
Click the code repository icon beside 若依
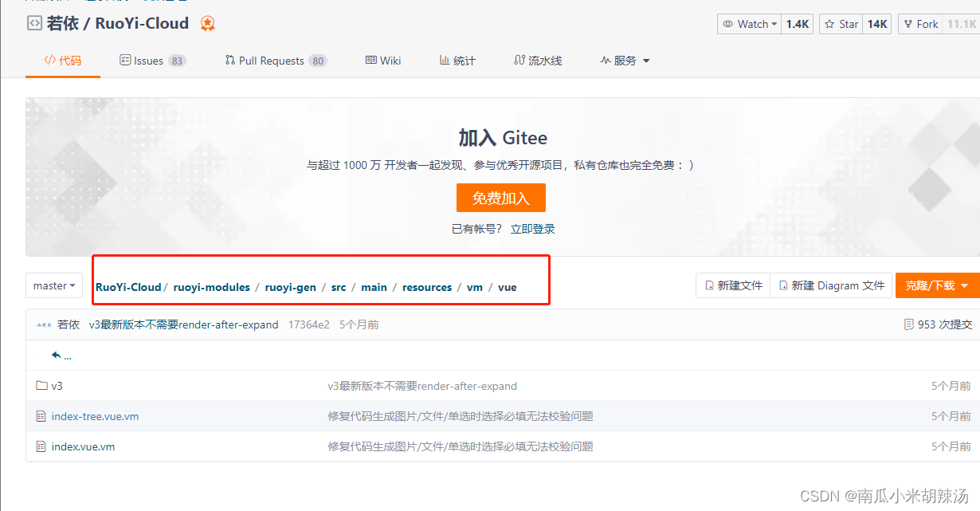pos(34,24)
